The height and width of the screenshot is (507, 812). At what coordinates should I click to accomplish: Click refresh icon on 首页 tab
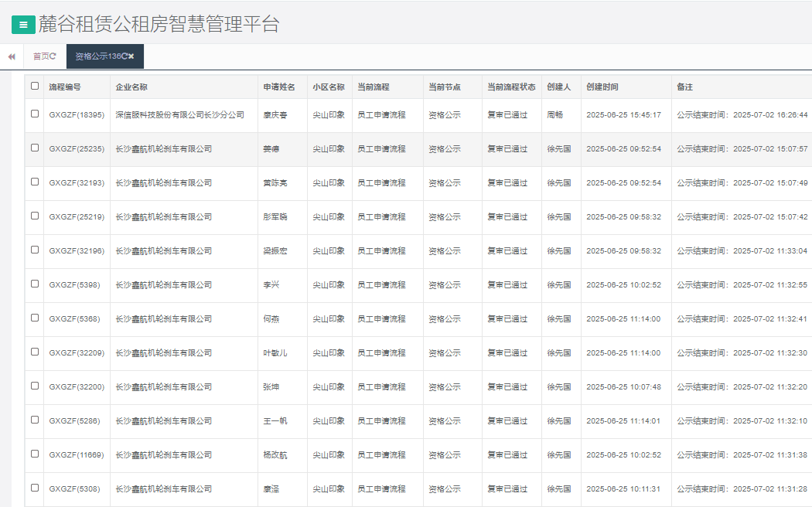[53, 56]
